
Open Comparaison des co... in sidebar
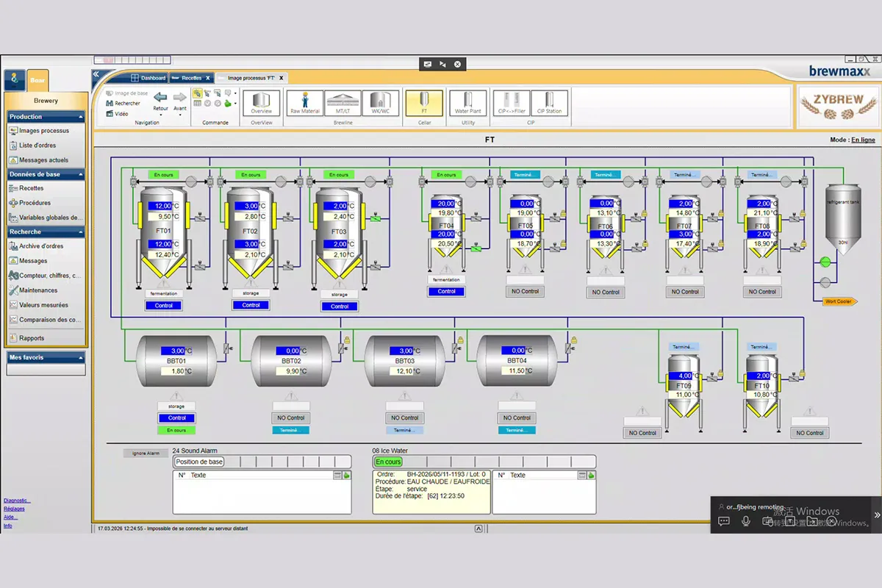coord(45,320)
